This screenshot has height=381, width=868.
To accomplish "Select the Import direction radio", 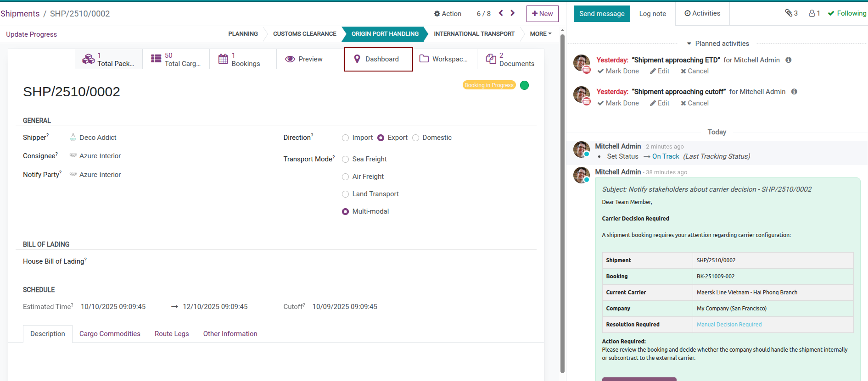I will tap(346, 138).
